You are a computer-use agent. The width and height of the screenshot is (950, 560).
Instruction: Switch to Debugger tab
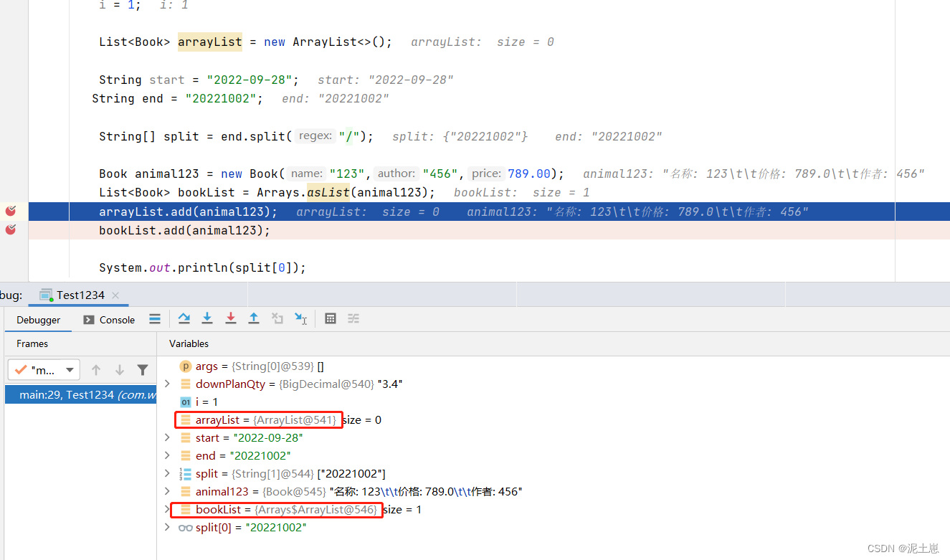(x=39, y=320)
